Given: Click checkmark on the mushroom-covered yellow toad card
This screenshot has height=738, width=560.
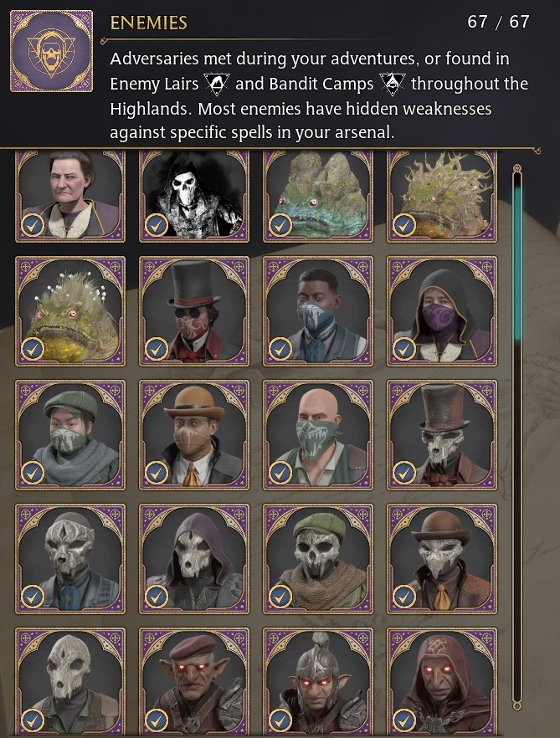Looking at the screenshot, I should click(x=33, y=349).
